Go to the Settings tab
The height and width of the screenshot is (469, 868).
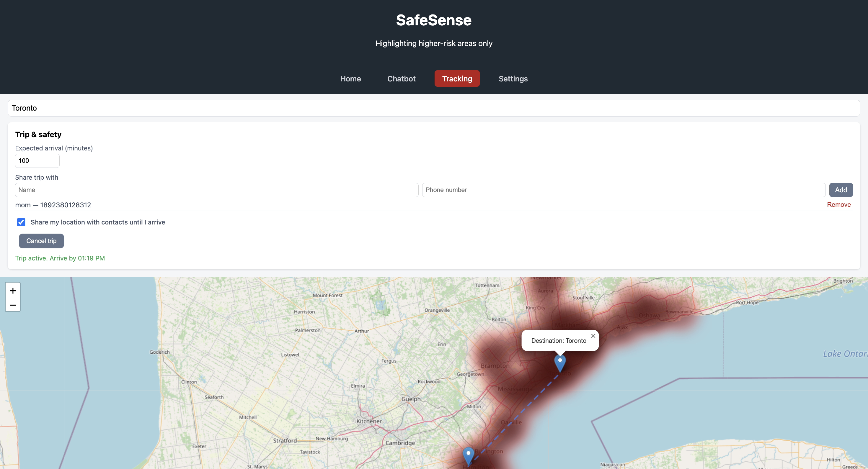513,78
